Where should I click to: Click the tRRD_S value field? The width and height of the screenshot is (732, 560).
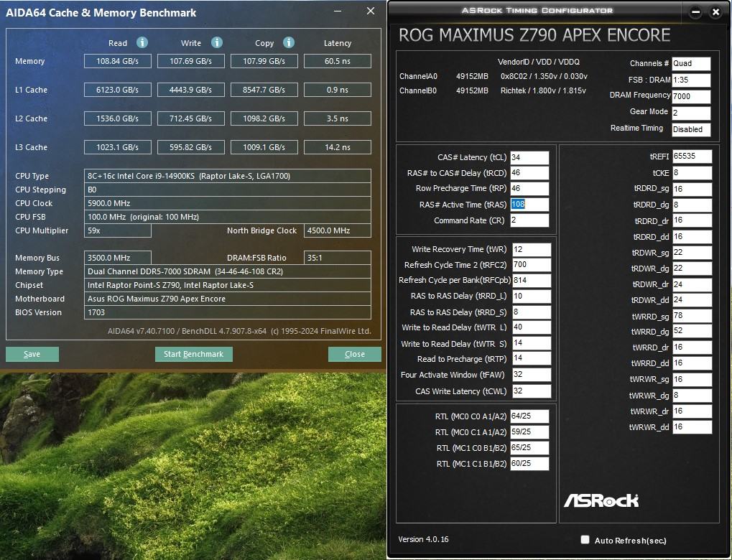[x=532, y=312]
